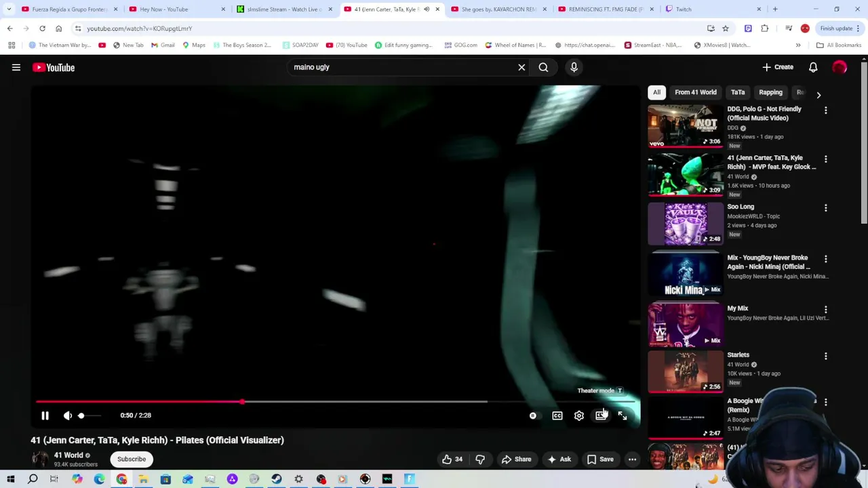Run search with the magnifier button

tap(543, 67)
